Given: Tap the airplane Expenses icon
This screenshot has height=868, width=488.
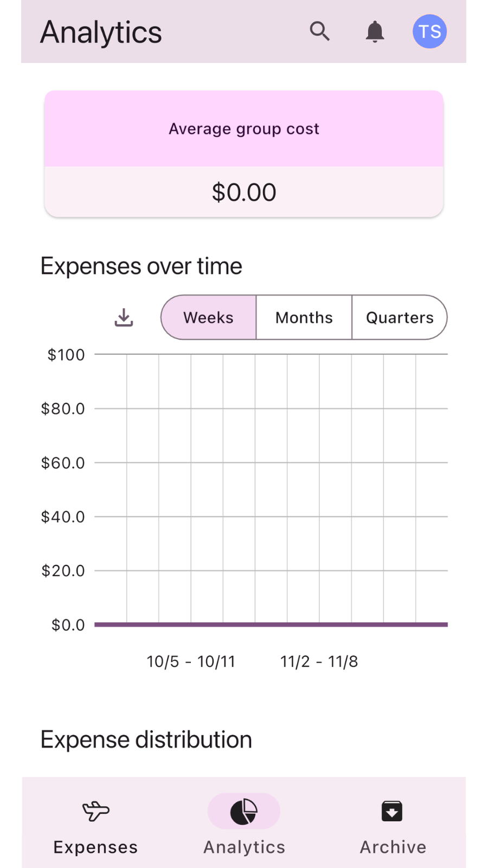Looking at the screenshot, I should 96,811.
